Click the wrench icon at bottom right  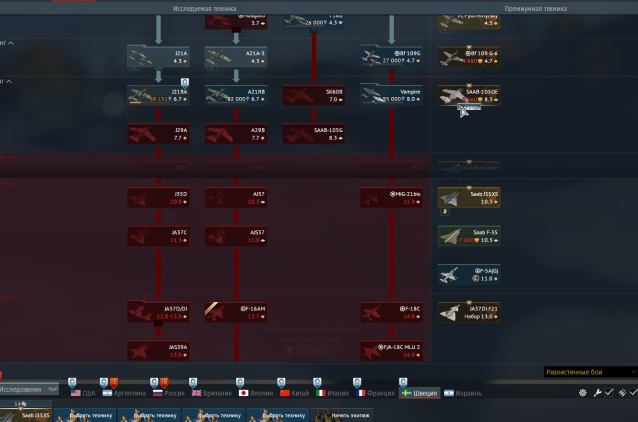coord(597,393)
